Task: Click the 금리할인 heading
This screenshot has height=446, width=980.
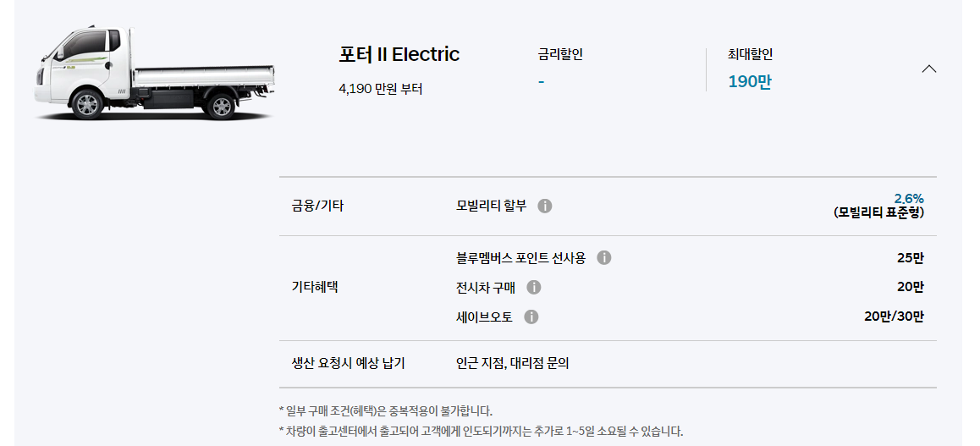Action: coord(560,54)
